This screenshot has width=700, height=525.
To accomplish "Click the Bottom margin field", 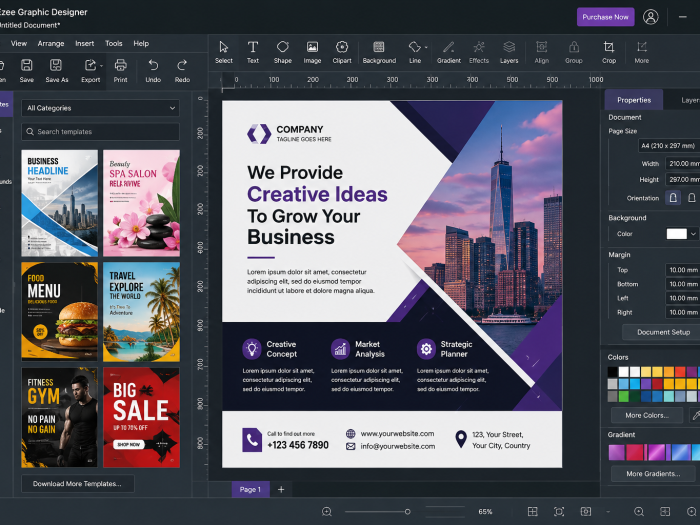I will click(x=683, y=284).
